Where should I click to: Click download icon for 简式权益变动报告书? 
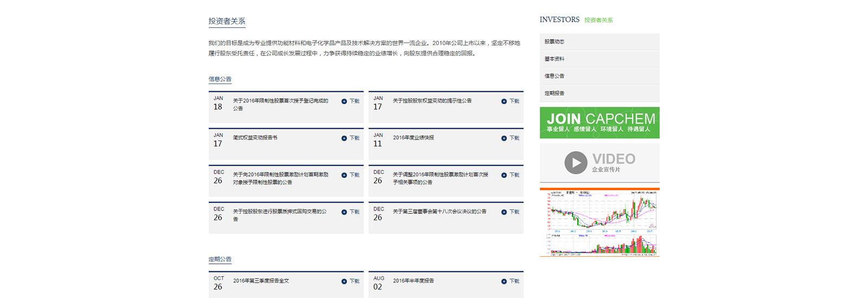tap(344, 138)
